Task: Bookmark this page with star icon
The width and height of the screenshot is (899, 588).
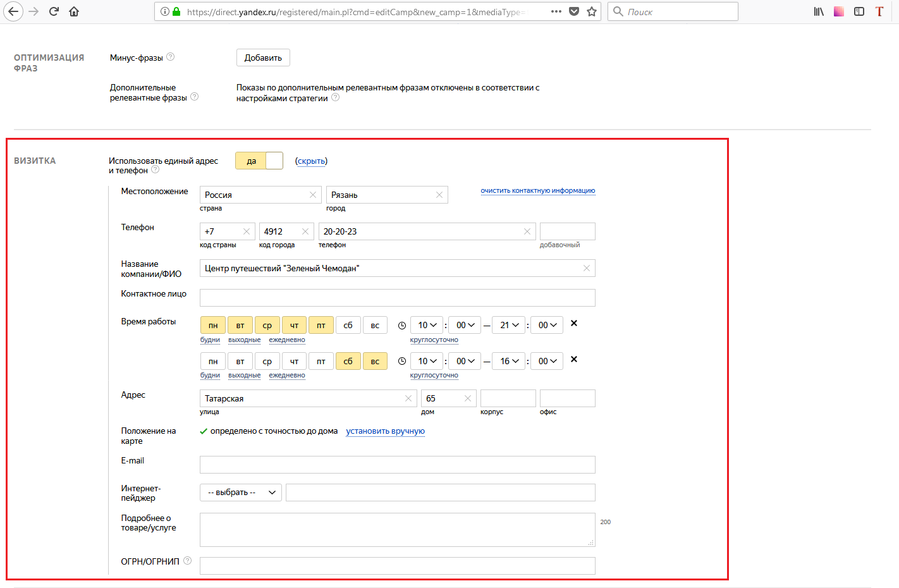Action: 592,11
